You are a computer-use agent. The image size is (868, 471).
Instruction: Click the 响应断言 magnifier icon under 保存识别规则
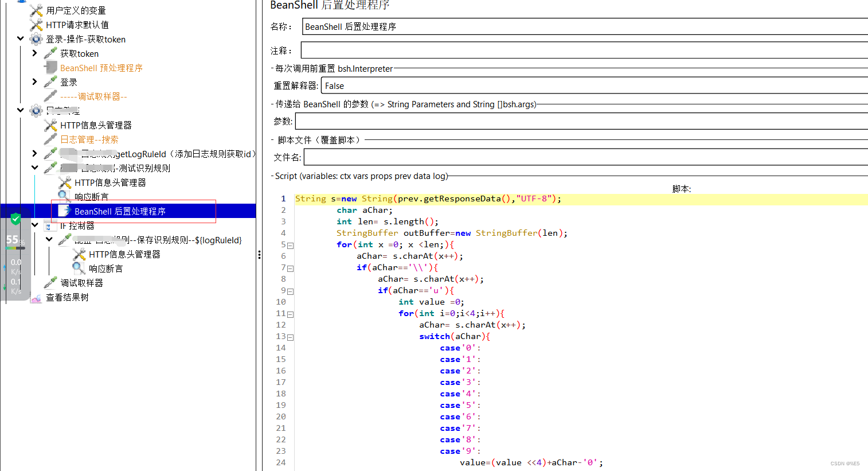click(x=79, y=268)
